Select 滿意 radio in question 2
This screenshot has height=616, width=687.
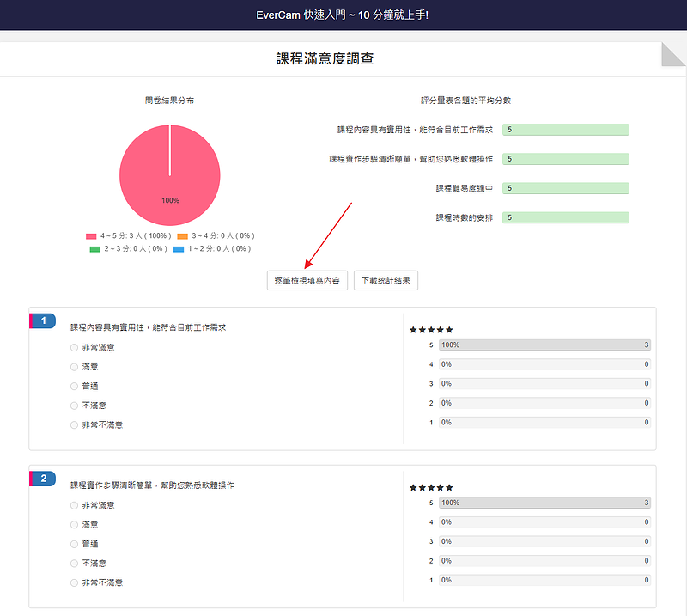coord(74,524)
